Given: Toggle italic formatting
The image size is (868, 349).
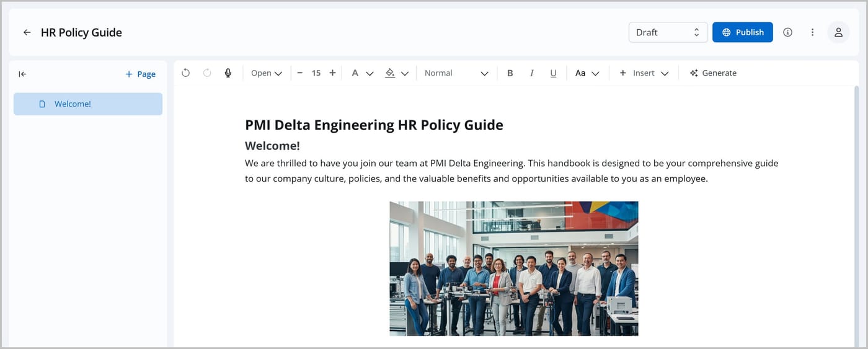Looking at the screenshot, I should pyautogui.click(x=531, y=73).
